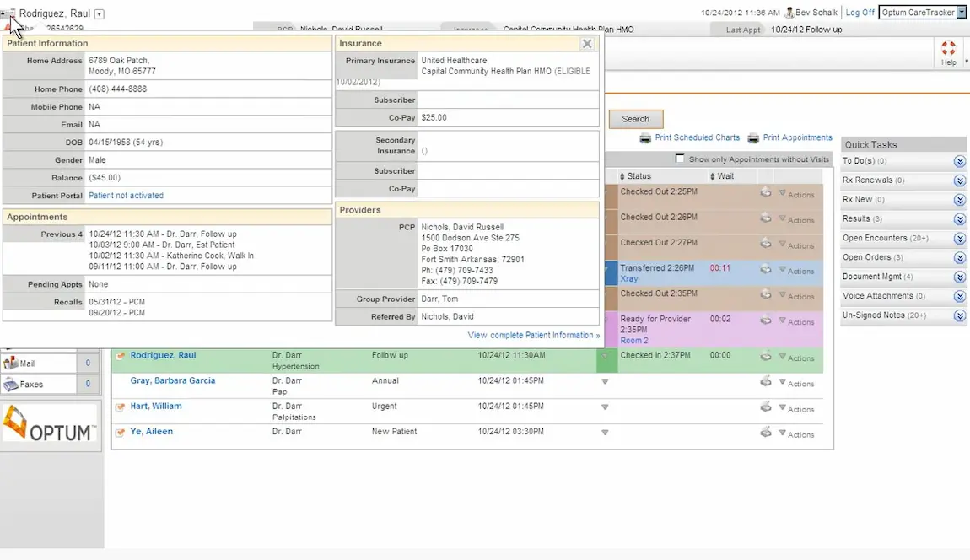
Task: Click the Faxes machine icon
Action: pos(11,384)
